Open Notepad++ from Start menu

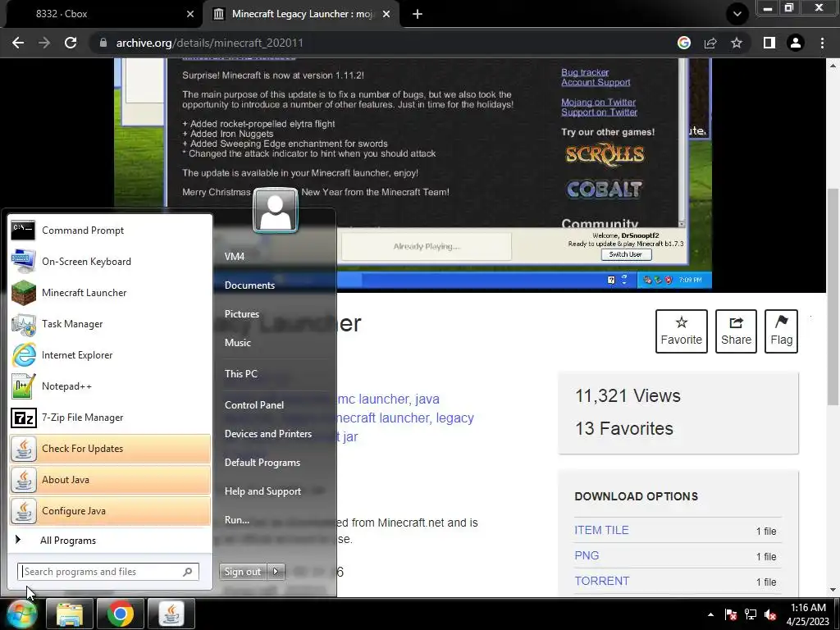[x=110, y=386]
